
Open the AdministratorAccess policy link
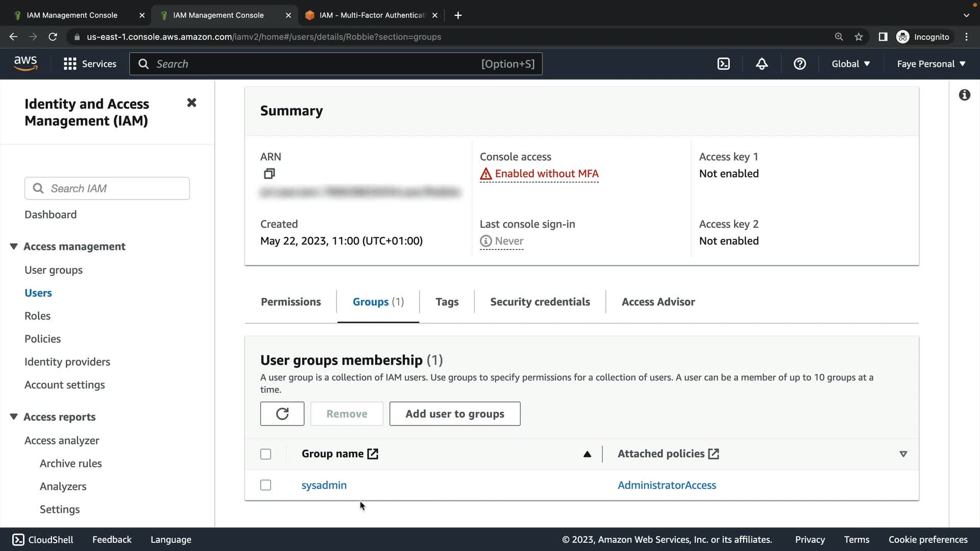[x=667, y=485]
